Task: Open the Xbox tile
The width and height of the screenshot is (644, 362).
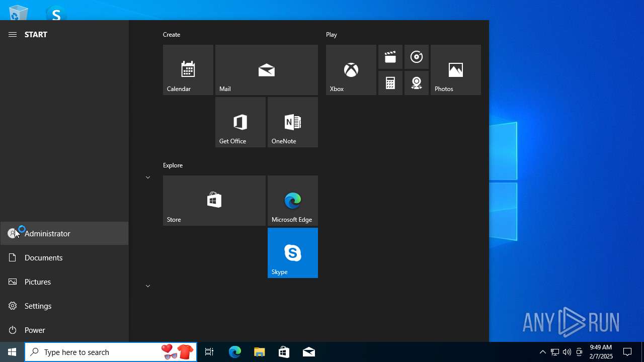Action: pos(351,70)
